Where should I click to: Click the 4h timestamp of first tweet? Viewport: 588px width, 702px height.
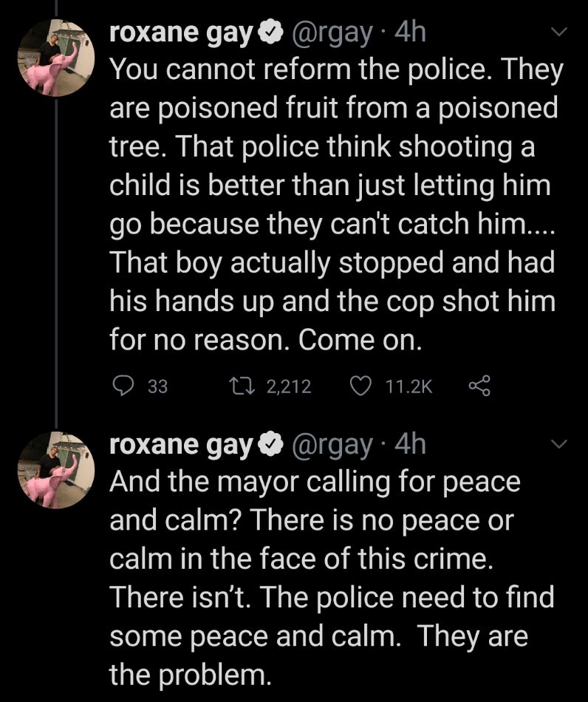[x=411, y=33]
